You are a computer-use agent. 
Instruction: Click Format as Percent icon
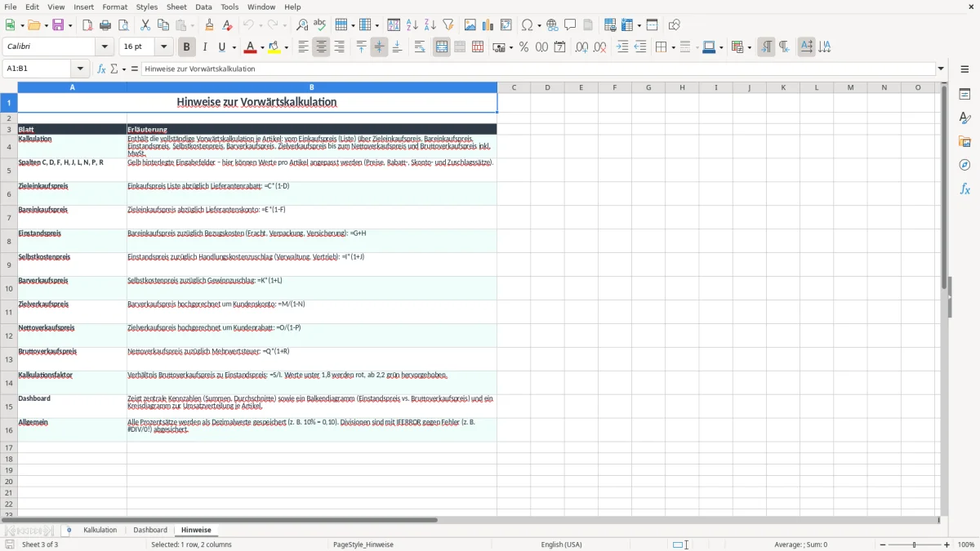click(x=523, y=47)
